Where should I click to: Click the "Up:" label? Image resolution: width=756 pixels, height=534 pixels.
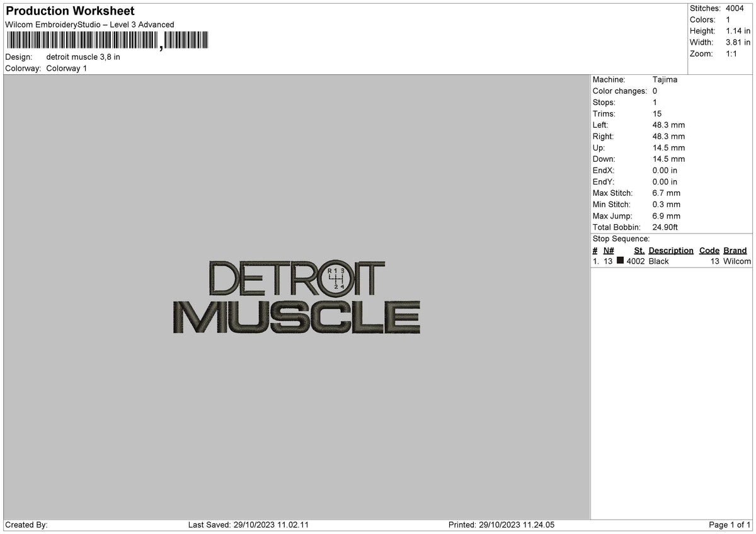point(599,147)
